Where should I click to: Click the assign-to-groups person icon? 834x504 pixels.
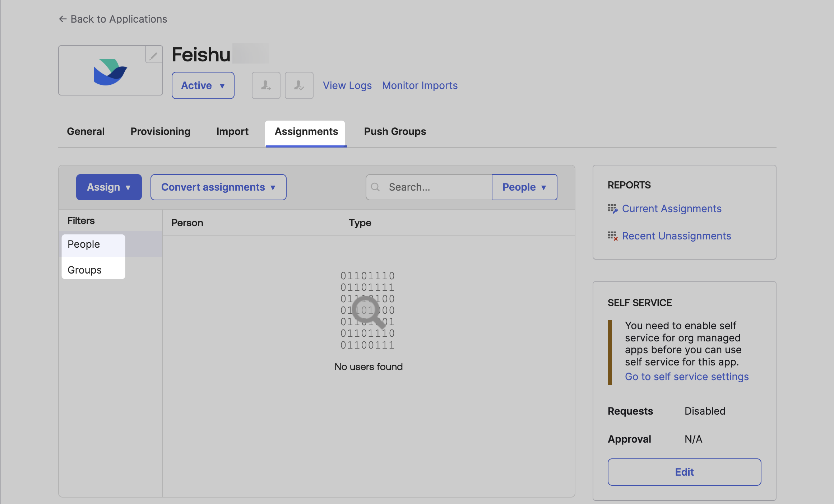coord(299,85)
